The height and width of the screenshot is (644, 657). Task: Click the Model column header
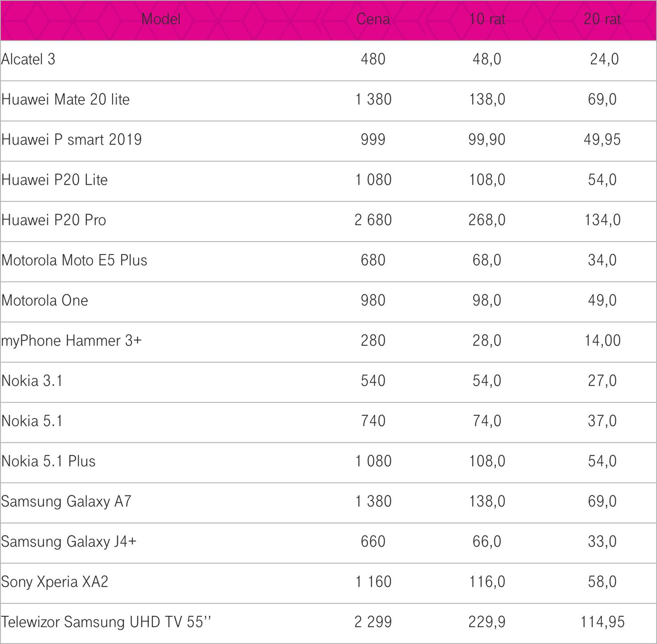pyautogui.click(x=161, y=19)
